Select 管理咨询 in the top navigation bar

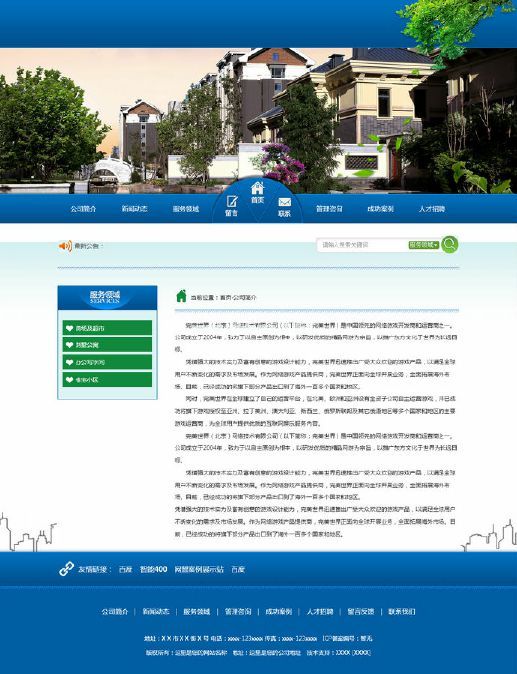tap(329, 209)
